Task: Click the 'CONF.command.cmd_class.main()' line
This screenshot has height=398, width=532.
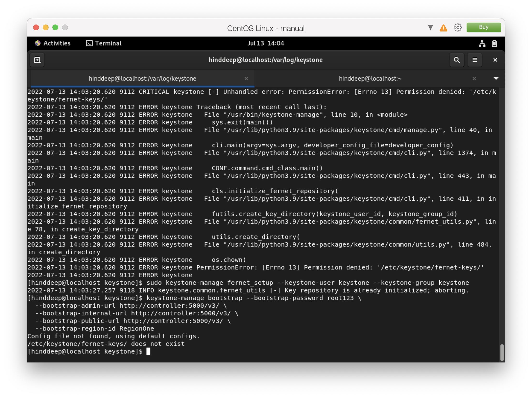Action: point(175,168)
